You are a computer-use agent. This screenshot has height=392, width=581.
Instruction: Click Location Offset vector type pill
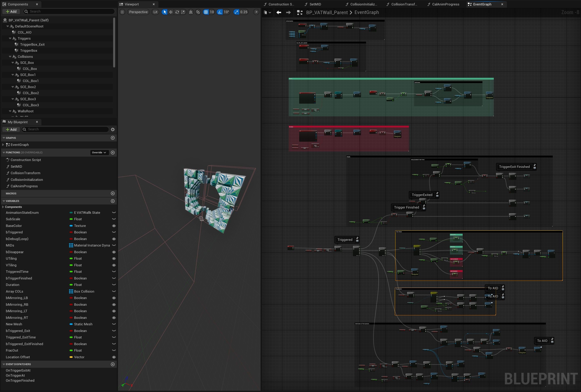coord(71,357)
